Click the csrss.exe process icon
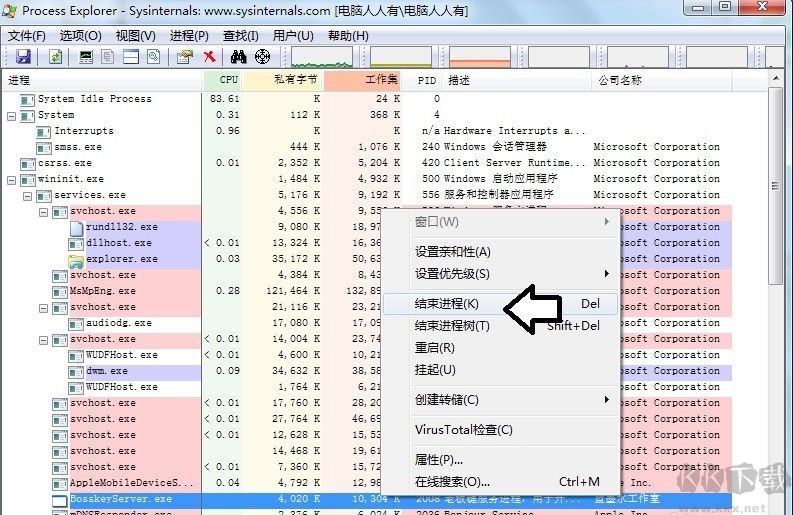793x515 pixels. [x=27, y=164]
